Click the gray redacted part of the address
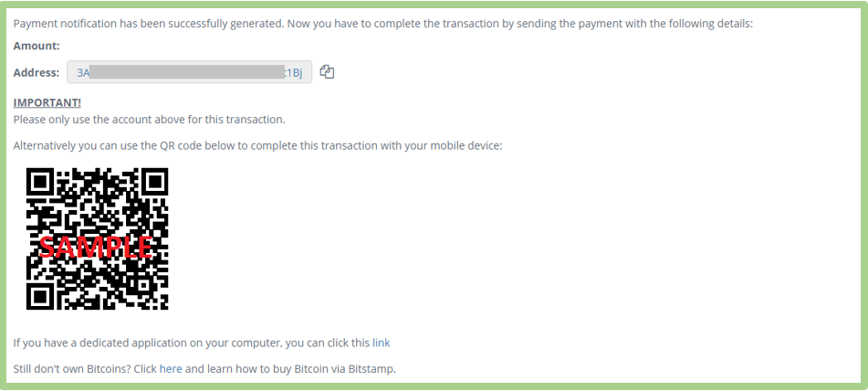868x391 pixels. tap(186, 72)
